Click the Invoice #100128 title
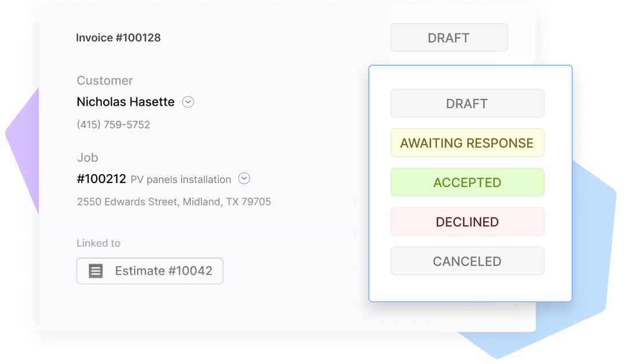This screenshot has height=364, width=636. coord(118,38)
